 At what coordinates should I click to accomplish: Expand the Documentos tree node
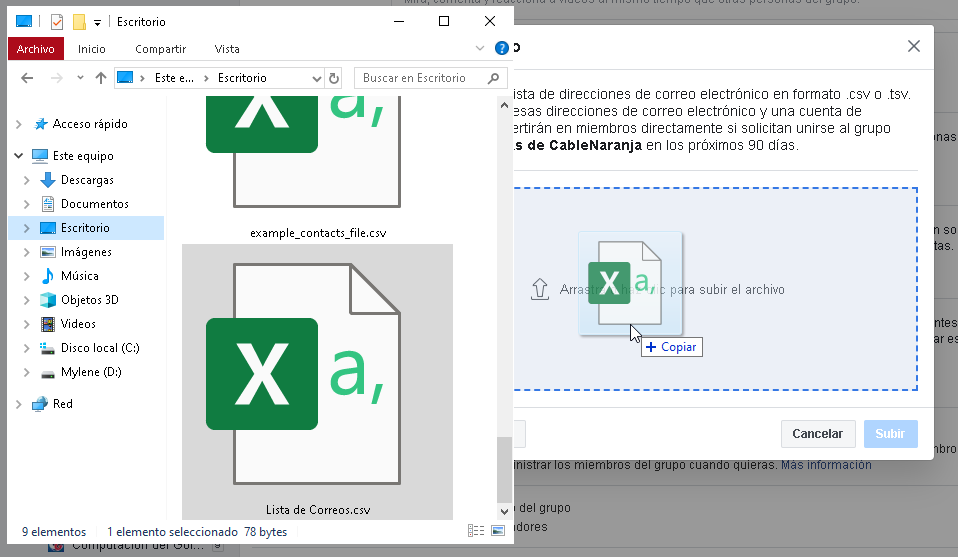click(x=26, y=204)
